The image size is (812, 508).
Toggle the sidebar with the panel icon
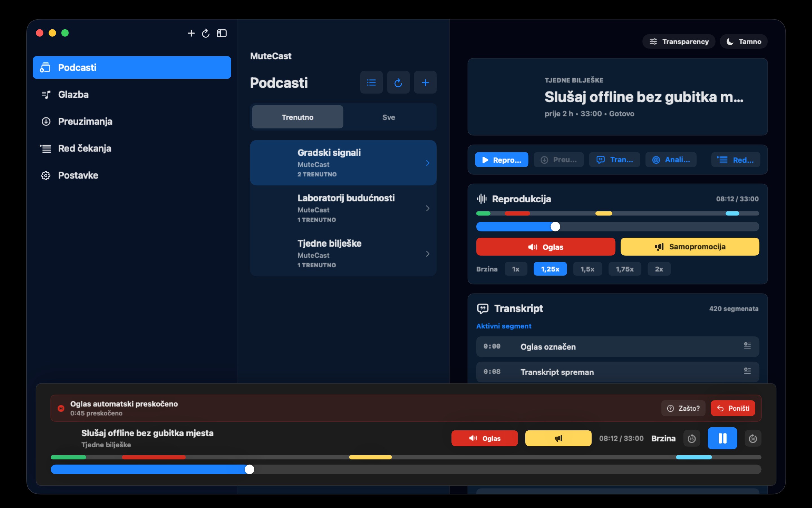[222, 33]
